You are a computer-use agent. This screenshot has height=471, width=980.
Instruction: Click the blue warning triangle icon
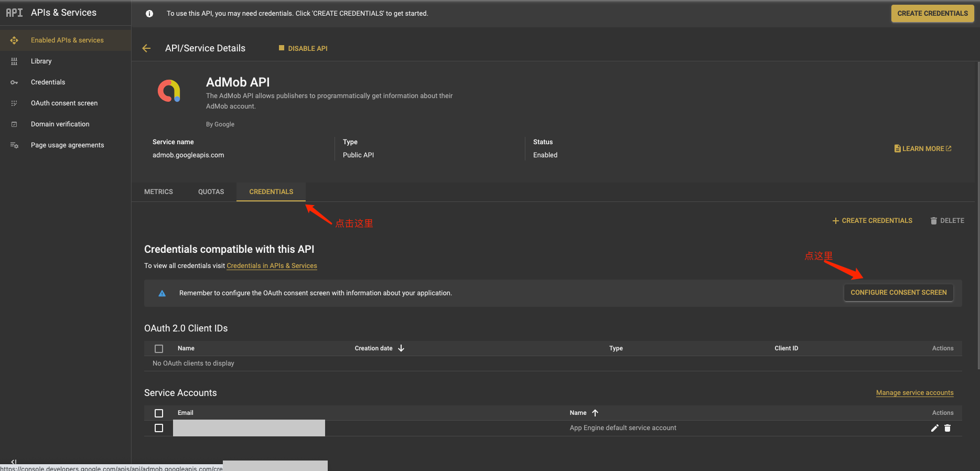(162, 293)
